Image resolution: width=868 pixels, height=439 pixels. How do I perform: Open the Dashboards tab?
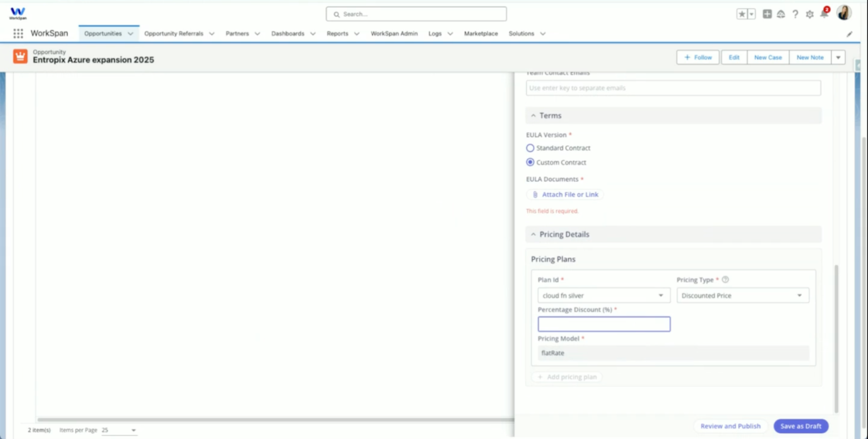point(288,34)
